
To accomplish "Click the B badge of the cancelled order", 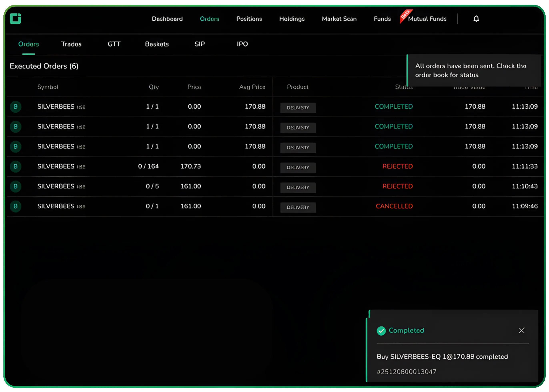I will click(x=15, y=206).
